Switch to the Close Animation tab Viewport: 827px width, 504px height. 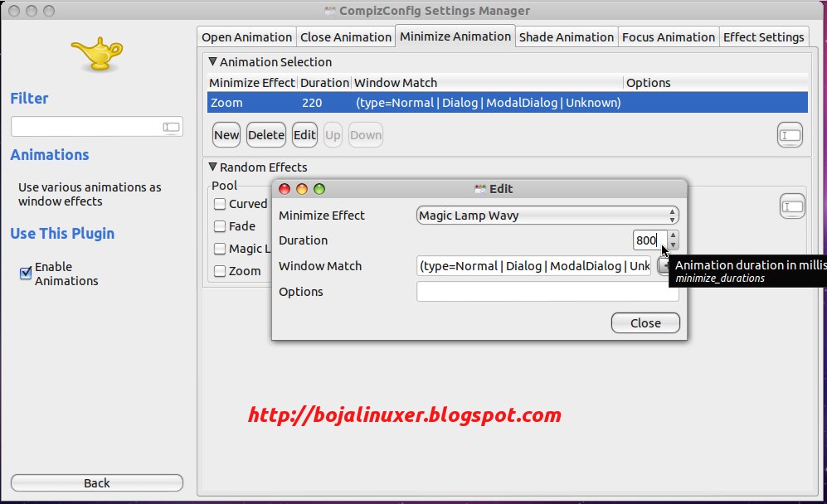click(345, 37)
